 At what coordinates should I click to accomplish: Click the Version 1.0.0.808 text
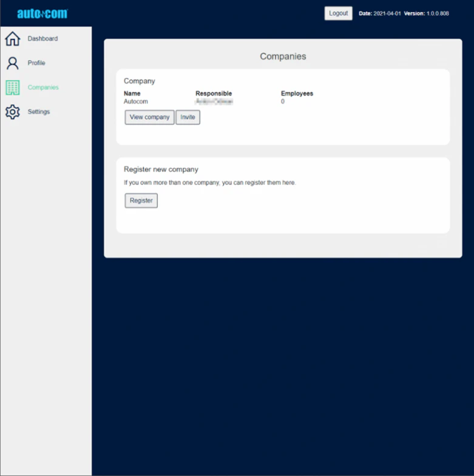click(426, 13)
